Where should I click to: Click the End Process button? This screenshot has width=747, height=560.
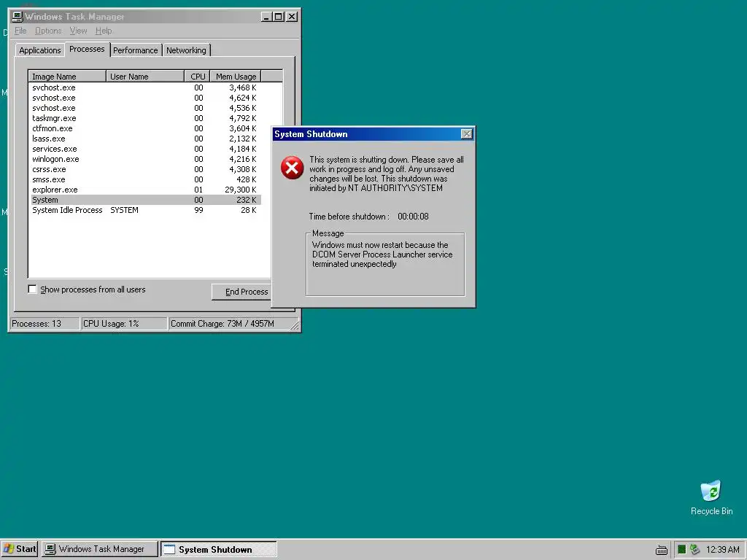click(242, 292)
